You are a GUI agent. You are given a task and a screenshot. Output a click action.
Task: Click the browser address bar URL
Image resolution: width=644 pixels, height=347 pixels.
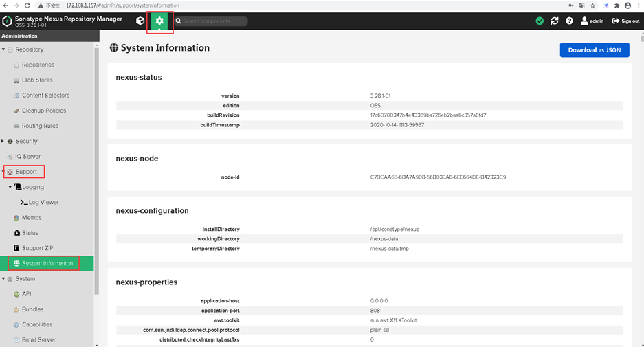pos(122,5)
